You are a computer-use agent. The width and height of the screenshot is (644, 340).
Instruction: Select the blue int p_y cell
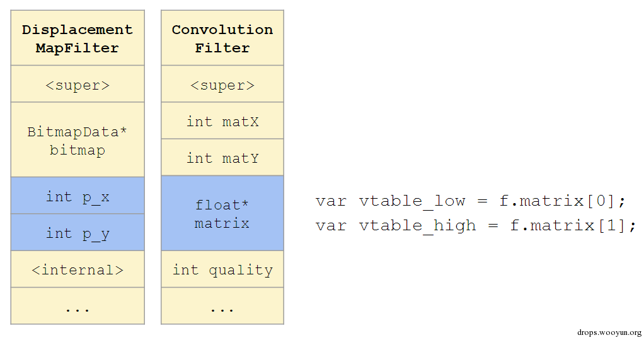[78, 232]
